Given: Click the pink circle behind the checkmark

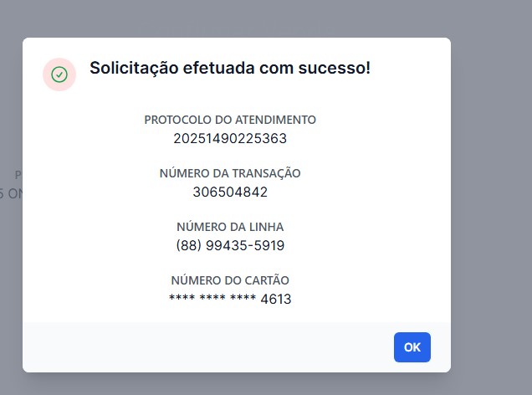Looking at the screenshot, I should (49, 65).
